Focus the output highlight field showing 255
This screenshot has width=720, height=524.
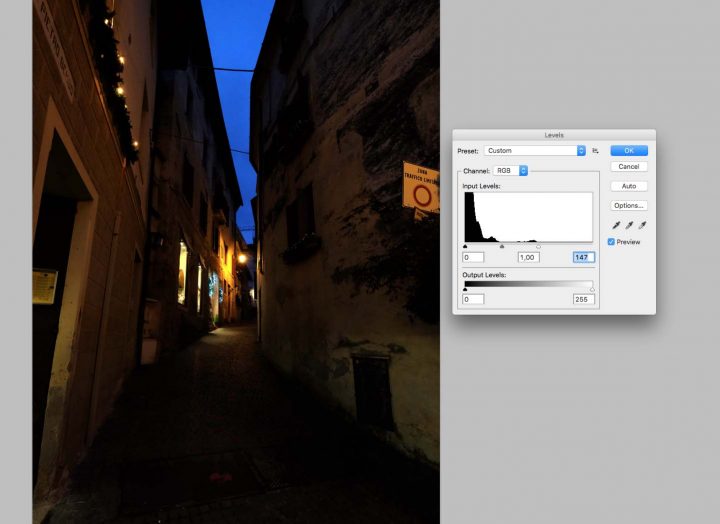pyautogui.click(x=584, y=299)
